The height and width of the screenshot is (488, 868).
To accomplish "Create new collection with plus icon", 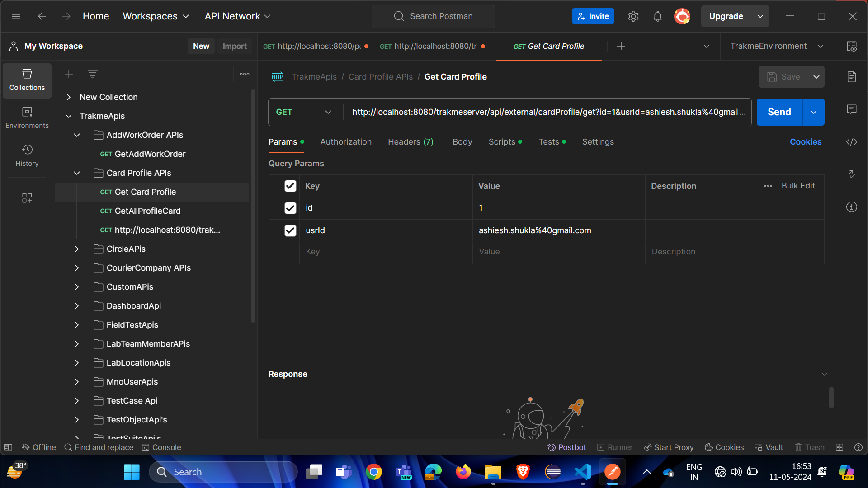I will pyautogui.click(x=69, y=74).
